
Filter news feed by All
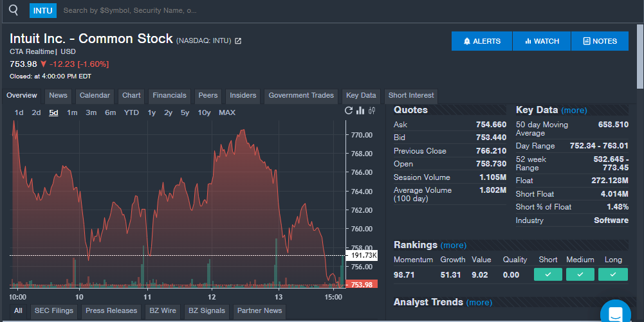(x=18, y=311)
